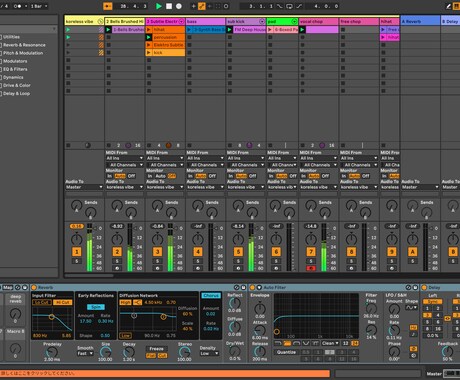Toggle track 5 activator button

click(x=238, y=252)
